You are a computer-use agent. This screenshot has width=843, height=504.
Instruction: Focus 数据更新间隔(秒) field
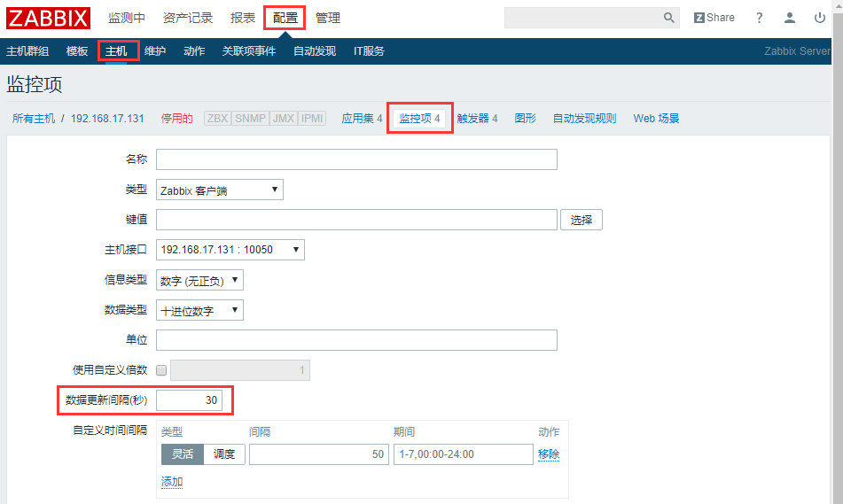[189, 400]
